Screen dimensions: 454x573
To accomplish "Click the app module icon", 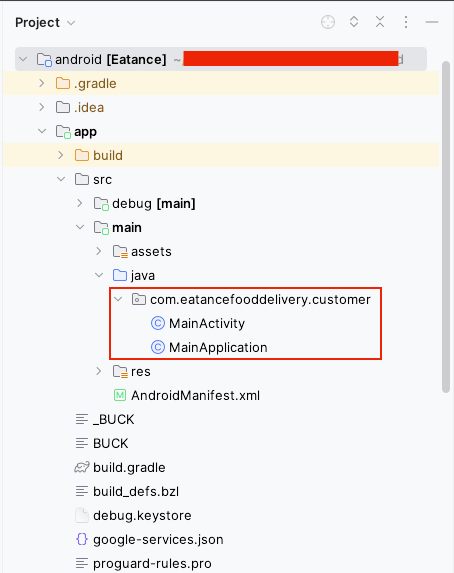I will (x=63, y=132).
